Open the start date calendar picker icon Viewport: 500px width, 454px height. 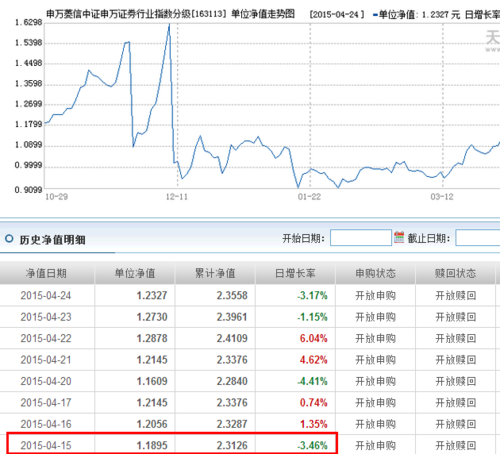[399, 237]
